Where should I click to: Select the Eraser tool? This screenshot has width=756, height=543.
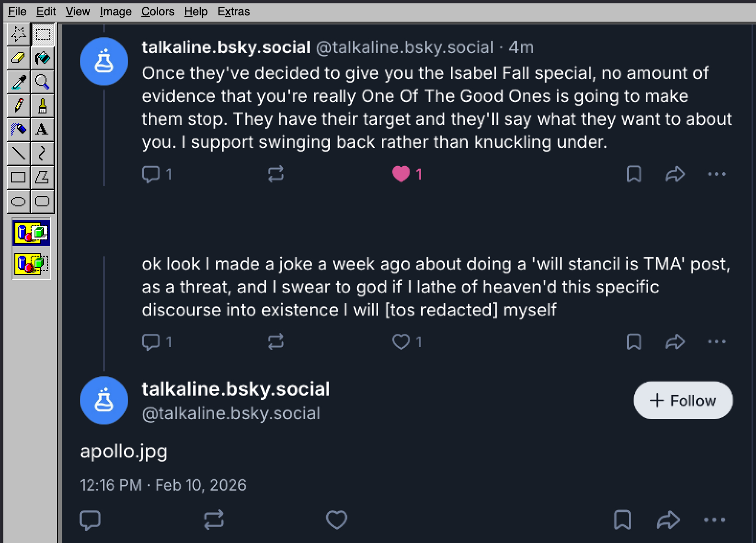18,58
